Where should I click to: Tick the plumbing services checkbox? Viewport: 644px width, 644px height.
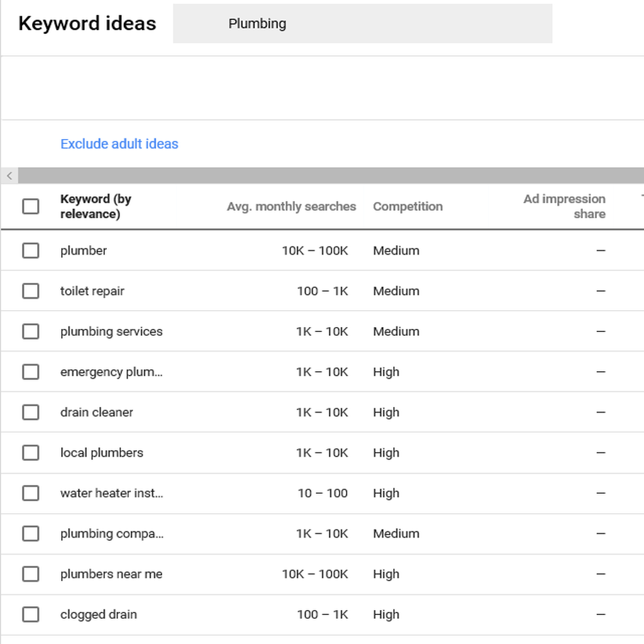(31, 331)
